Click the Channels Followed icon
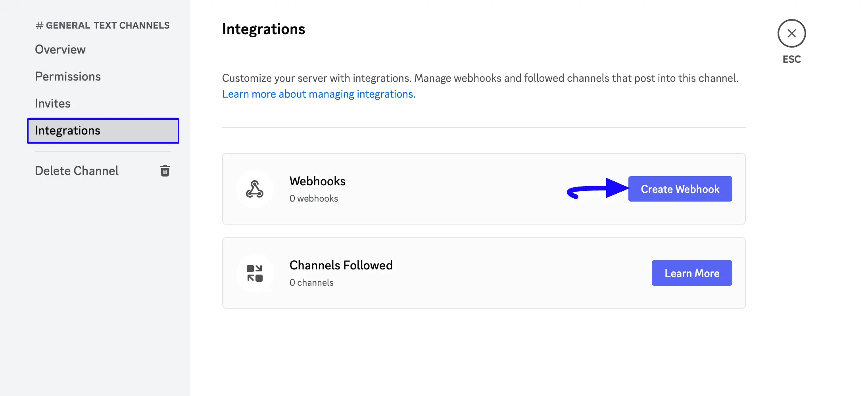 point(255,273)
